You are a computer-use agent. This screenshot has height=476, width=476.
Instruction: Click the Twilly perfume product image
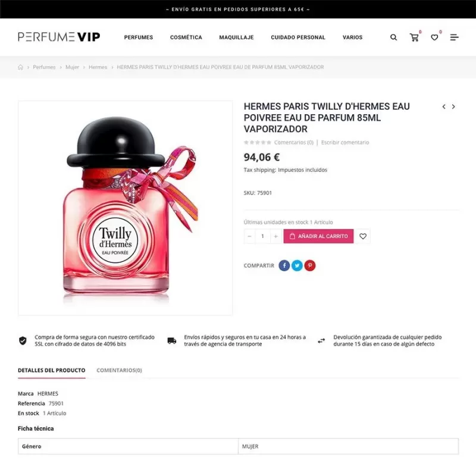pos(125,208)
